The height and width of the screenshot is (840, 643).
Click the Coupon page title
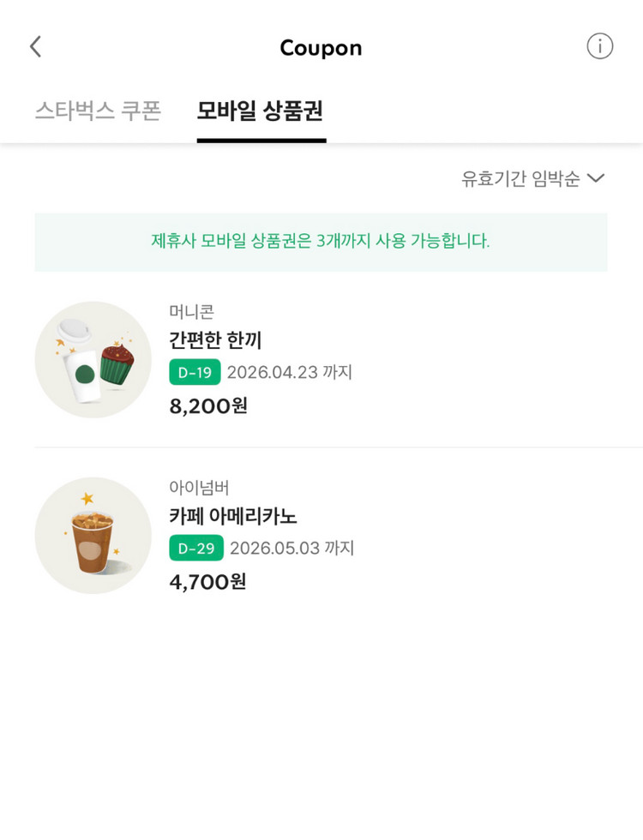[321, 48]
